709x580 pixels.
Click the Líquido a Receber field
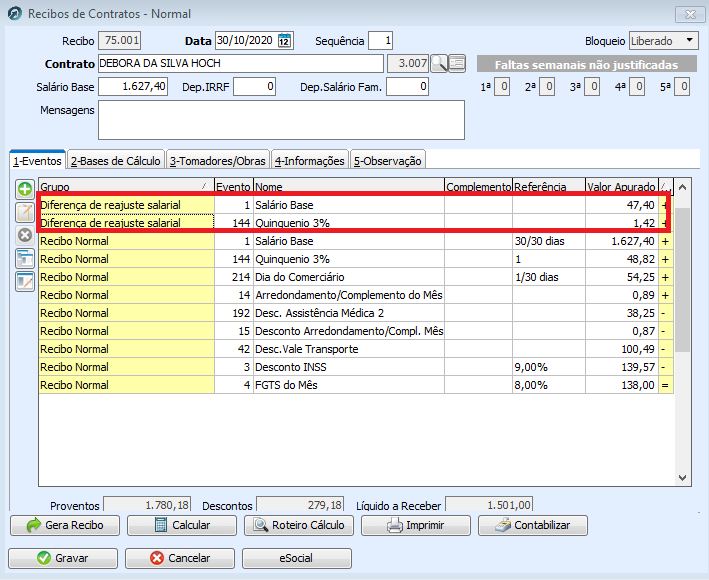pyautogui.click(x=489, y=505)
